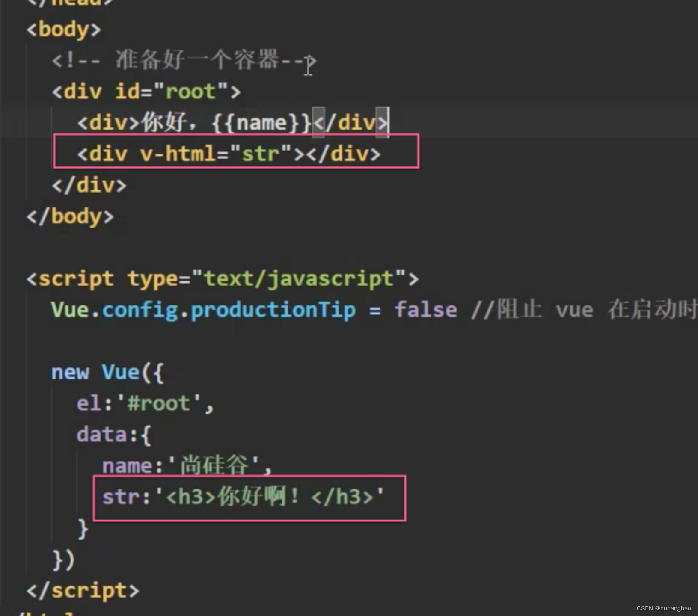Click the closing '})' line

(x=63, y=560)
